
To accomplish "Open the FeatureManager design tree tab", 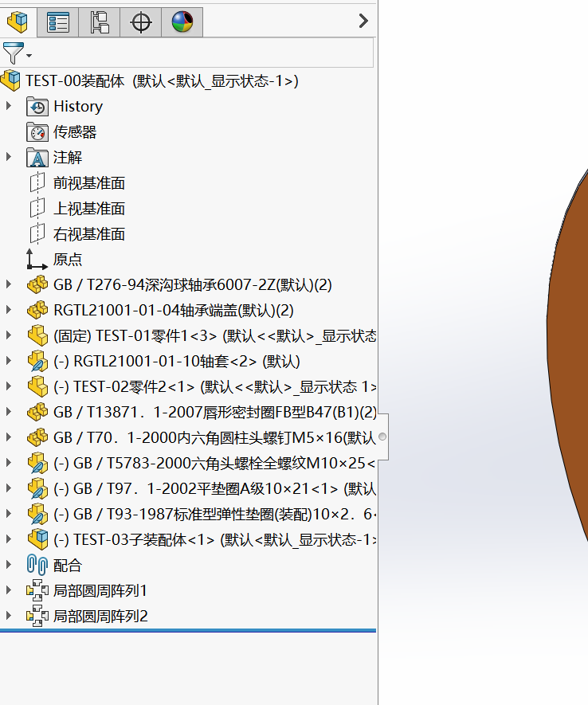I will coord(18,22).
